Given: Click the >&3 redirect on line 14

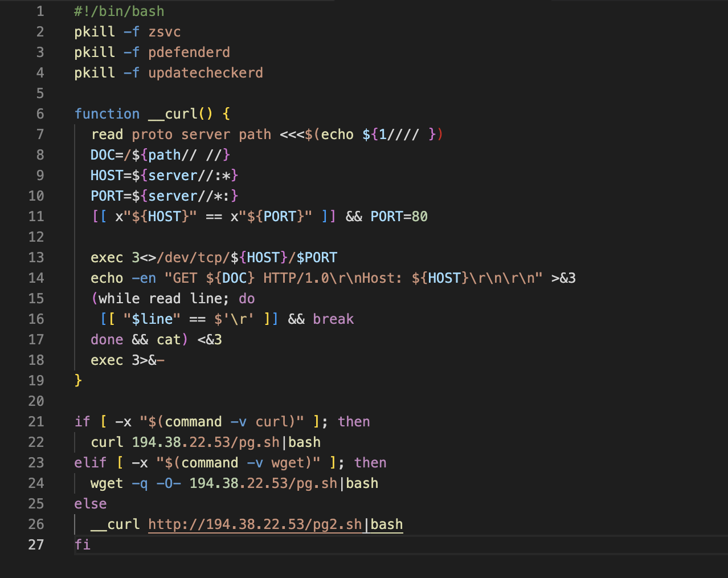Looking at the screenshot, I should [563, 278].
